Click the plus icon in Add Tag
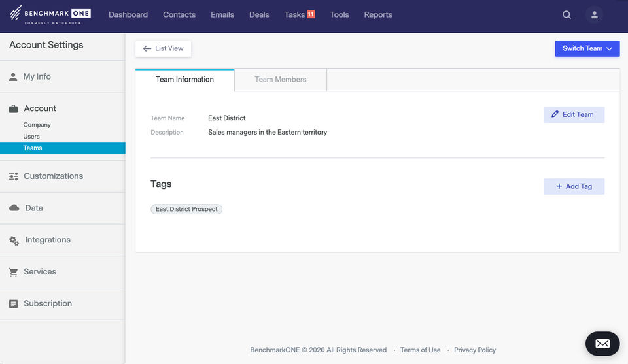Screen dimensions: 628x364 pos(559,186)
